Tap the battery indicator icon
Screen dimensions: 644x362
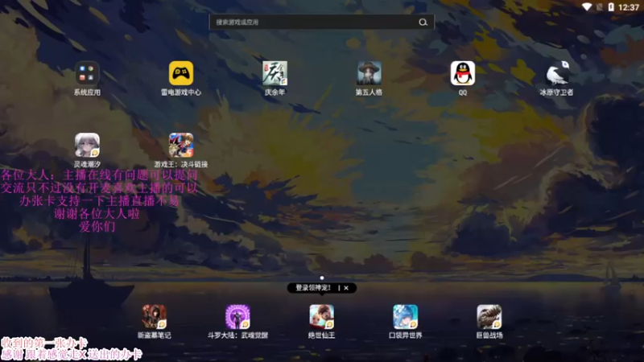click(x=611, y=7)
